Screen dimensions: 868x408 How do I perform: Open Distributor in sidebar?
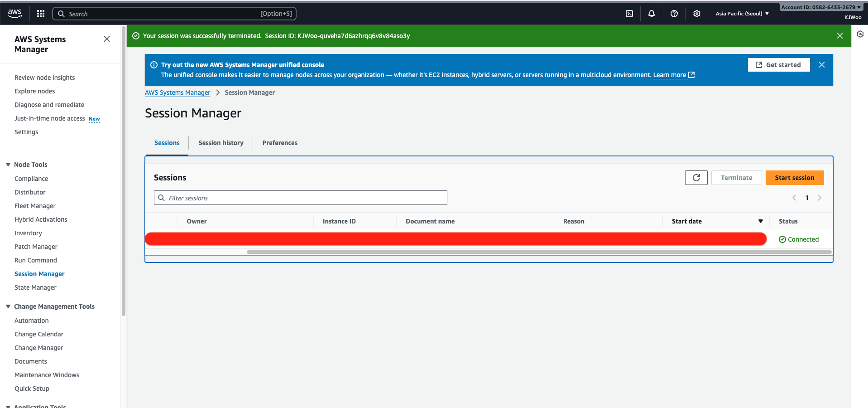click(30, 192)
